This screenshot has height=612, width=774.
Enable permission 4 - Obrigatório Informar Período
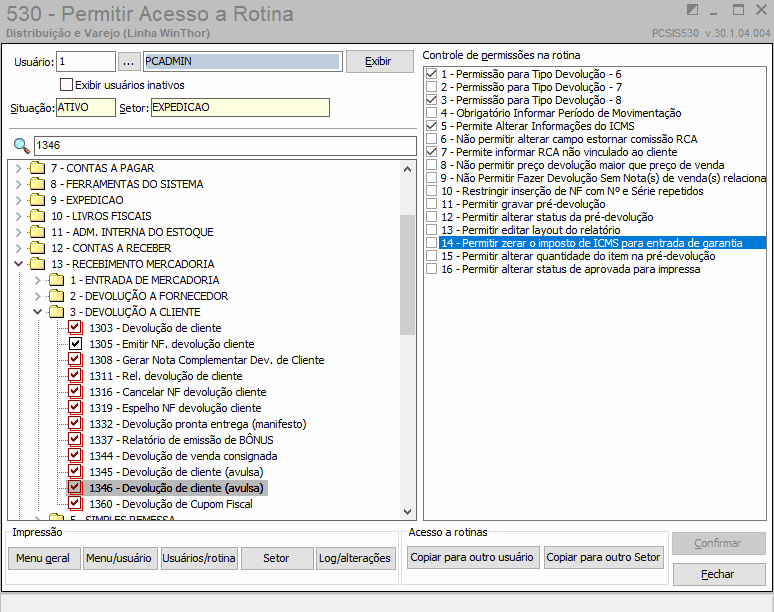pyautogui.click(x=431, y=113)
